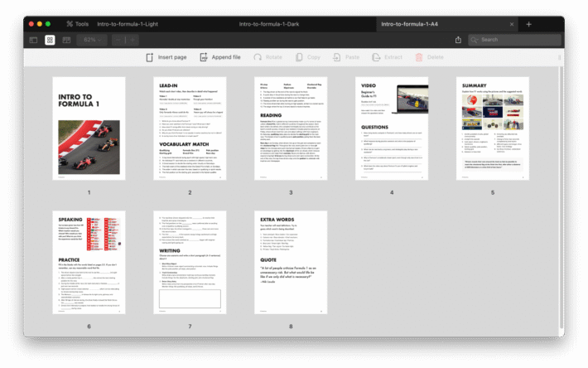588x368 pixels.
Task: Switch to the Intro-to-formula-1-Light tab
Action: point(128,24)
